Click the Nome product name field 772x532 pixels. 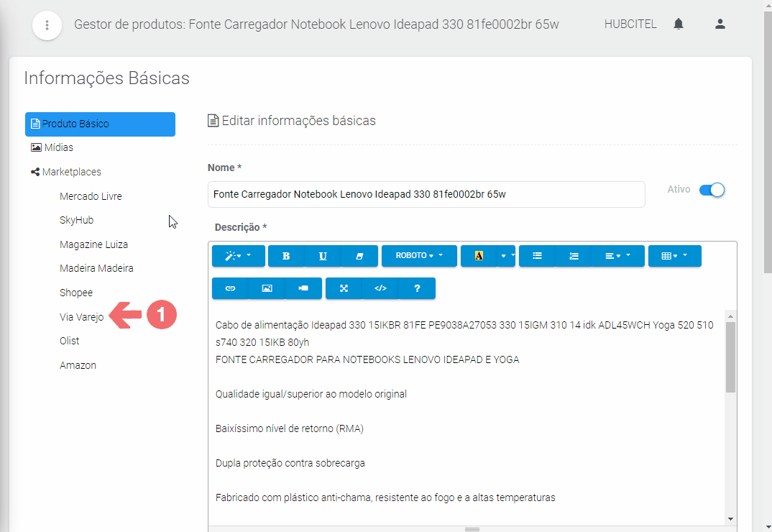click(x=426, y=194)
